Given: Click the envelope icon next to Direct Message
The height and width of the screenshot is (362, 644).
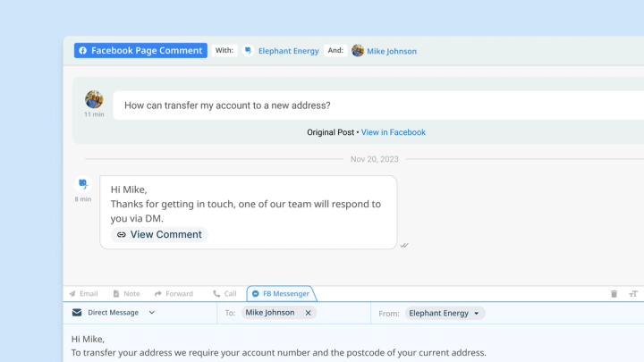Looking at the screenshot, I should tap(77, 313).
